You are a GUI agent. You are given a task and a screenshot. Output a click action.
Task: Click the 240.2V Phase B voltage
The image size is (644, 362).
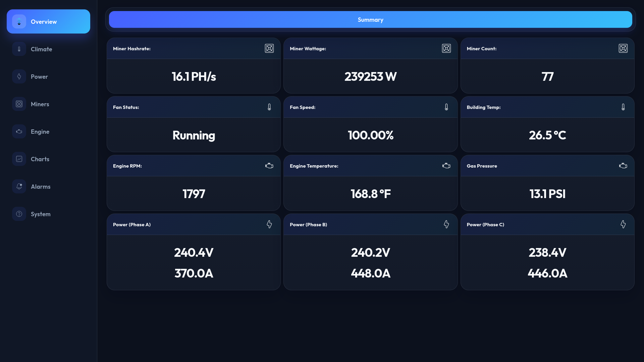coord(370,252)
